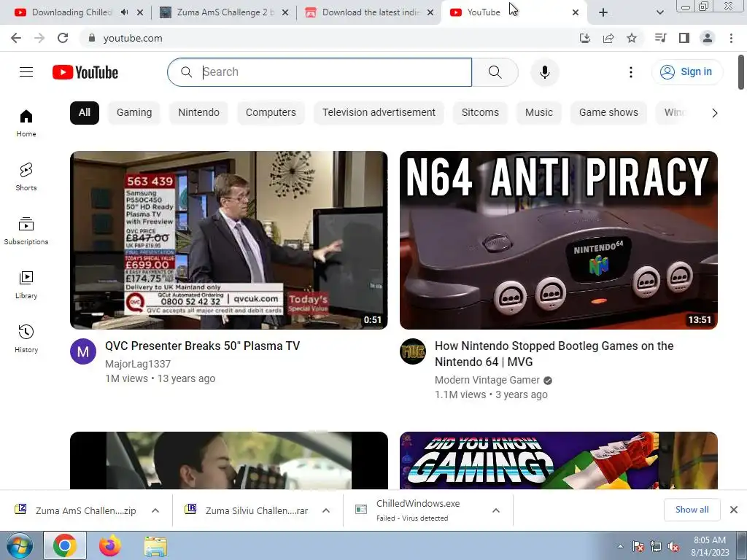Viewport: 747px width, 560px height.
Task: Open the tab search dropdown arrow
Action: [659, 12]
